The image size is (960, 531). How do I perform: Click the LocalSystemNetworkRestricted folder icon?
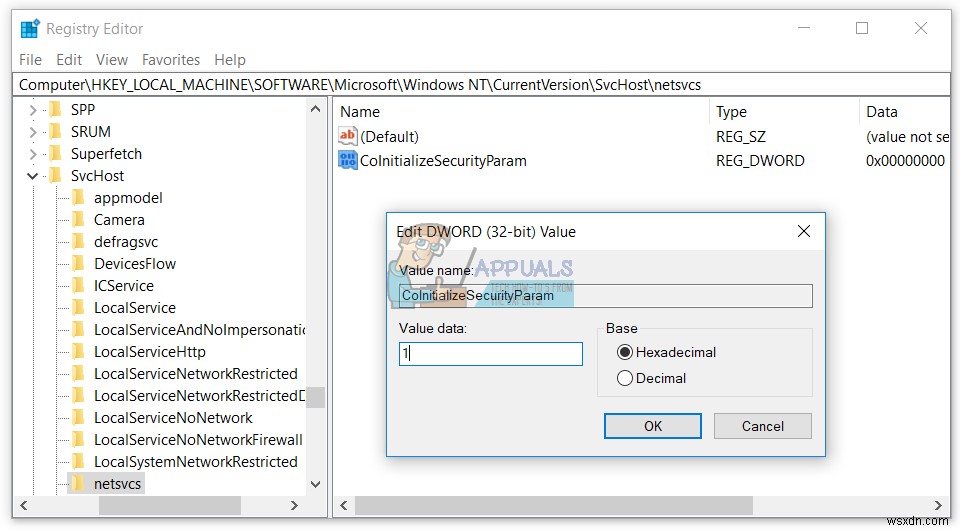pos(78,462)
